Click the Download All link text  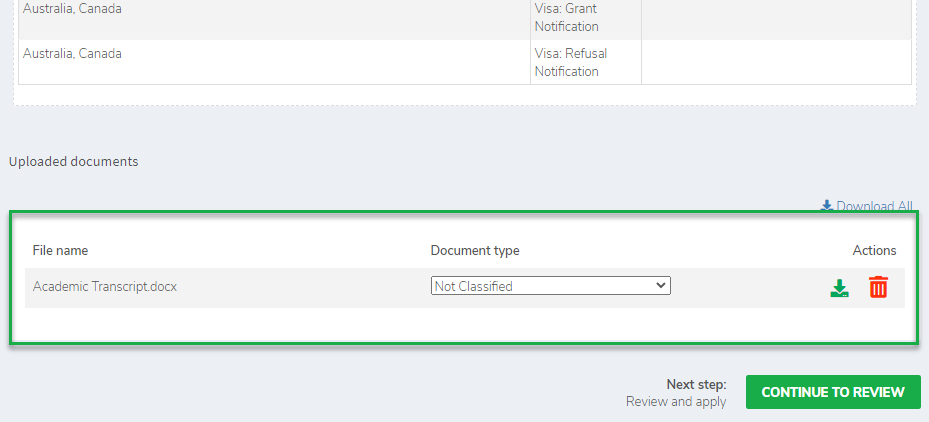[874, 206]
